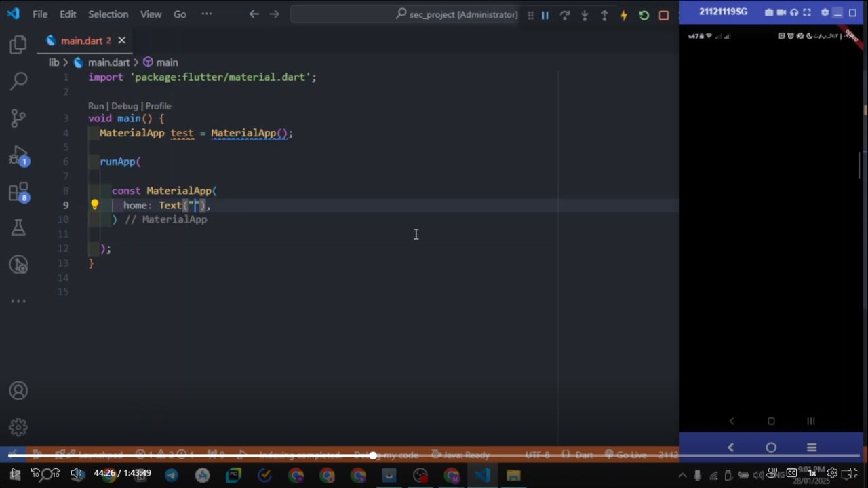Image resolution: width=868 pixels, height=488 pixels.
Task: Toggle closed captions CC button
Action: coord(791,473)
